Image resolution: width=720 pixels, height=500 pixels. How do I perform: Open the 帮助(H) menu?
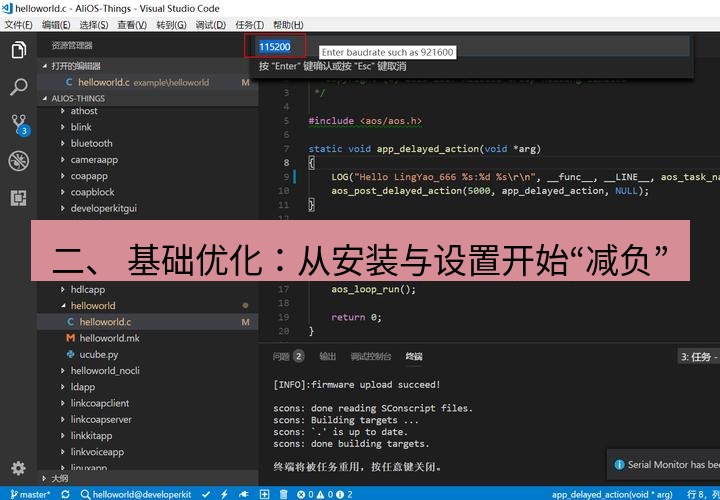click(x=288, y=25)
